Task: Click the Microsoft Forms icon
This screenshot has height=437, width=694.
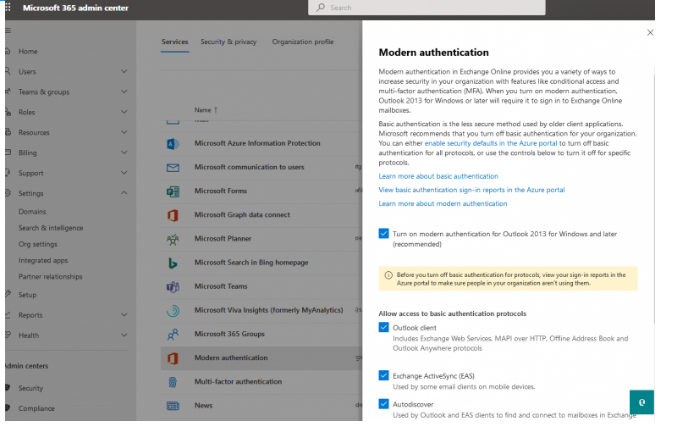Action: click(173, 191)
